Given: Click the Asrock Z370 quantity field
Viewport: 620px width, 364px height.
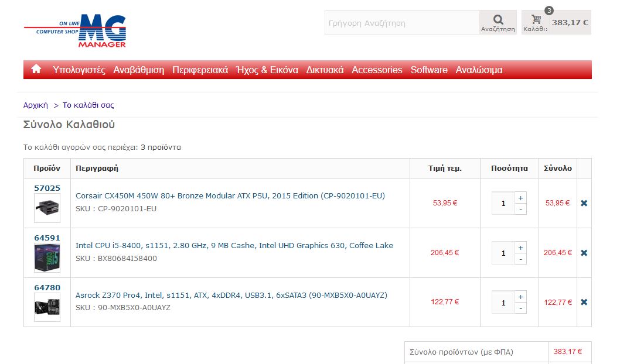Looking at the screenshot, I should click(503, 303).
